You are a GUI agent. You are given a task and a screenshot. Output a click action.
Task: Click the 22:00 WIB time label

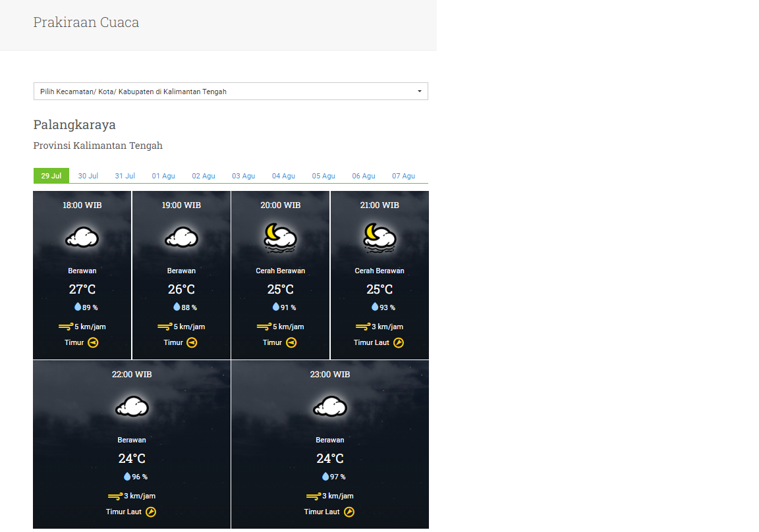pos(132,375)
